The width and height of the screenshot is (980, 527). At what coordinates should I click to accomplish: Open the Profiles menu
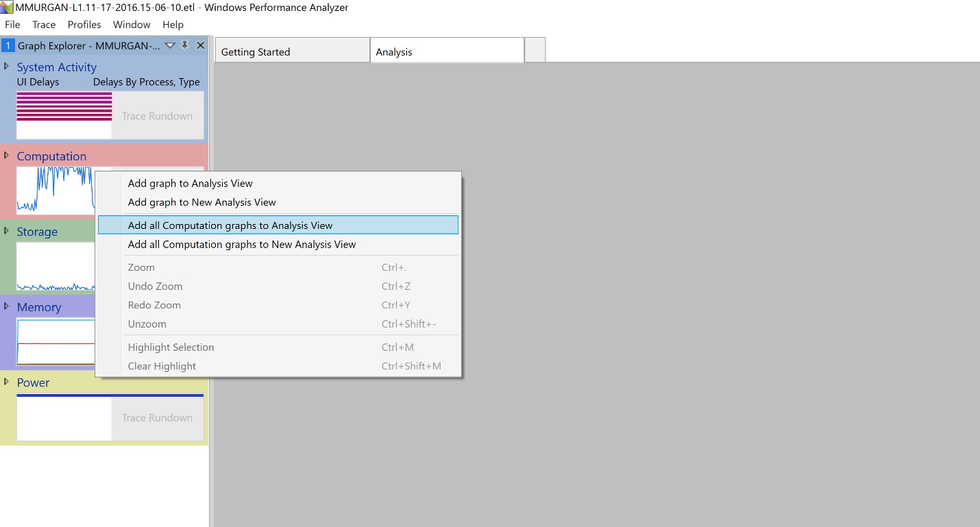84,25
